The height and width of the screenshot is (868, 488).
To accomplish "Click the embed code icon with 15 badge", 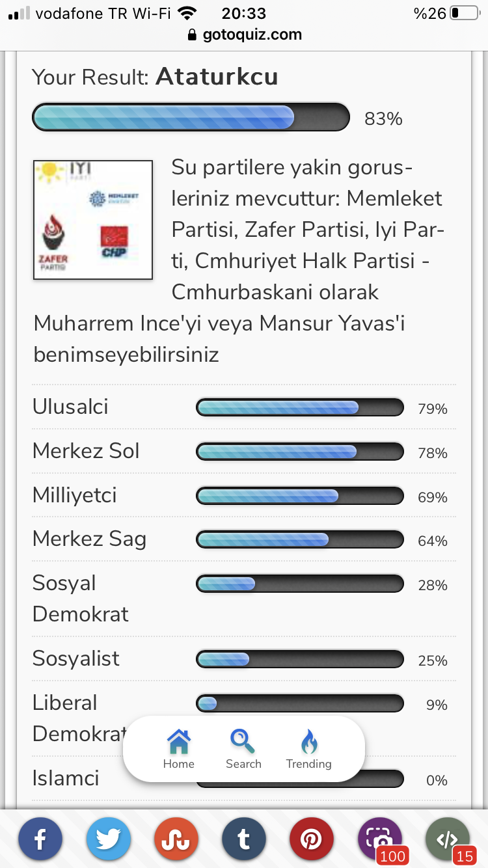I will [x=448, y=839].
